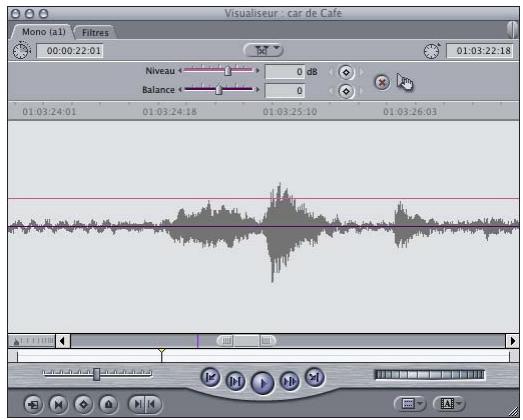Go to next Balance keyframe arrow

pyautogui.click(x=361, y=91)
